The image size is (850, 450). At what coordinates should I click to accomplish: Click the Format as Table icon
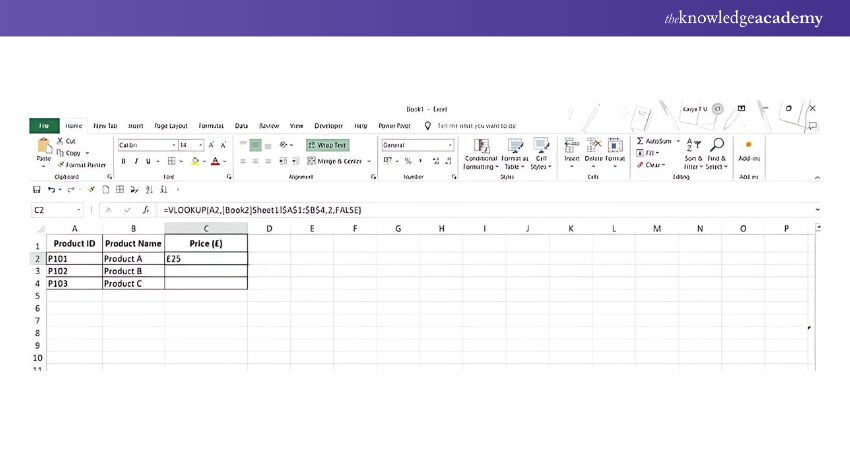(x=515, y=149)
